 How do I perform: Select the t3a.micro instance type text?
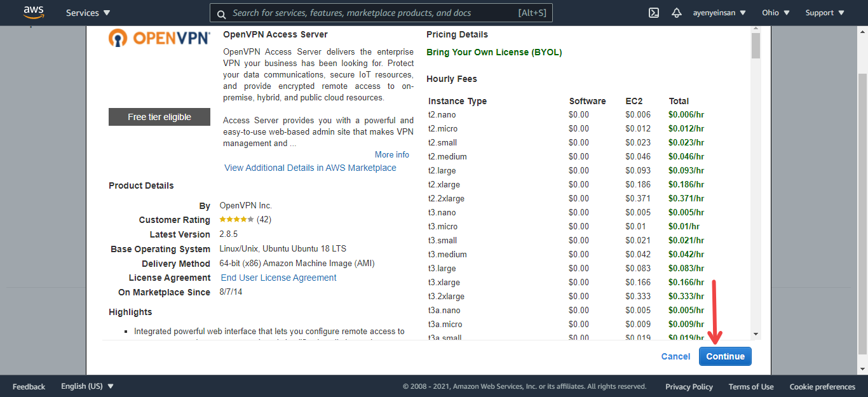point(445,325)
